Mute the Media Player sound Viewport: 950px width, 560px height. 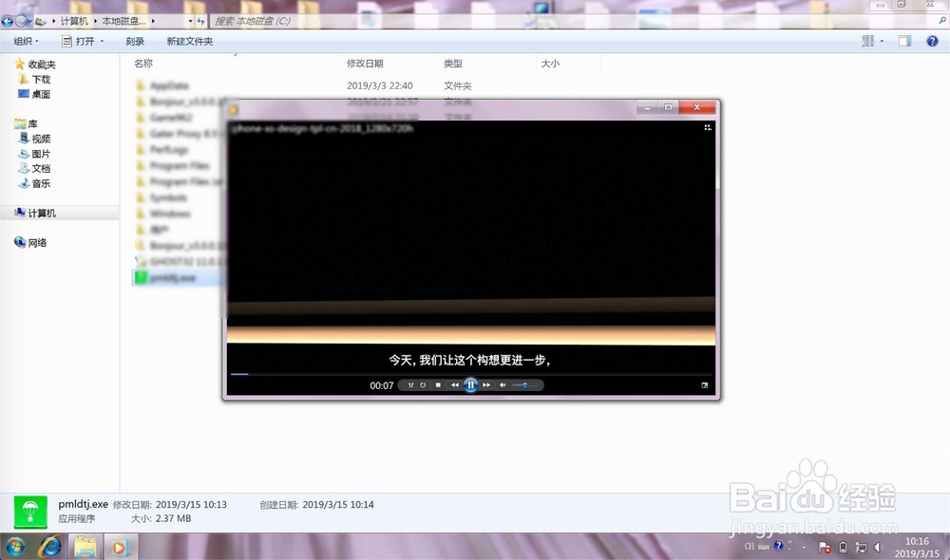pyautogui.click(x=503, y=385)
